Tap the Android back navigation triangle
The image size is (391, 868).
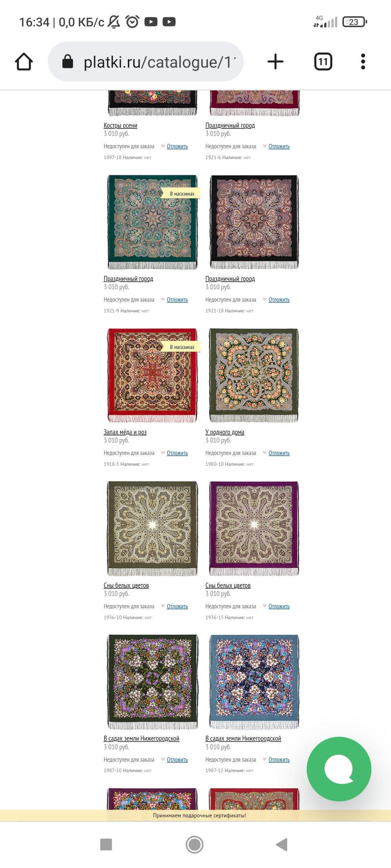282,845
